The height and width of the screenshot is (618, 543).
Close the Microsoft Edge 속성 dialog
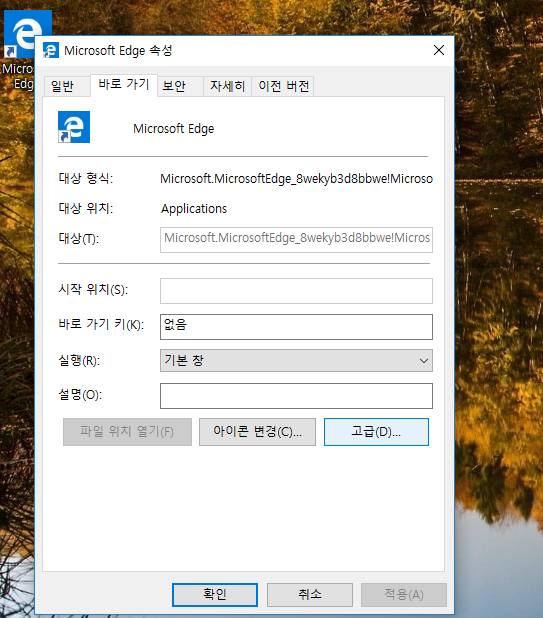click(439, 50)
